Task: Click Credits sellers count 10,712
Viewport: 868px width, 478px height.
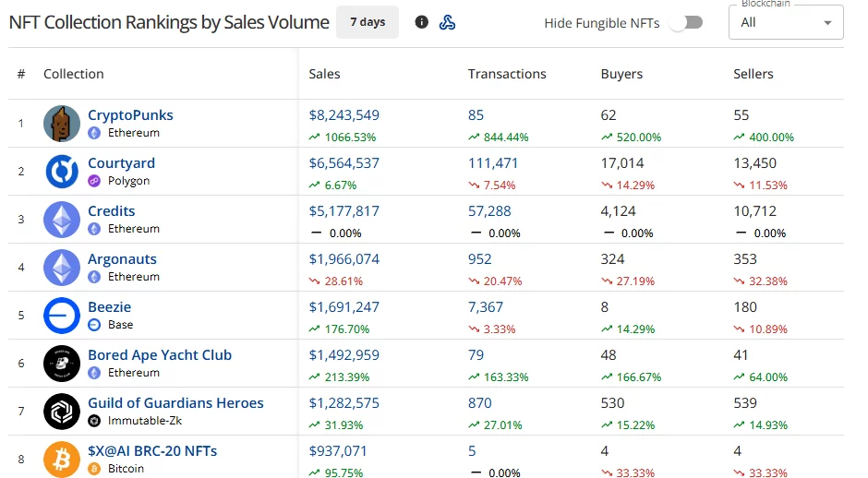Action: click(x=755, y=211)
